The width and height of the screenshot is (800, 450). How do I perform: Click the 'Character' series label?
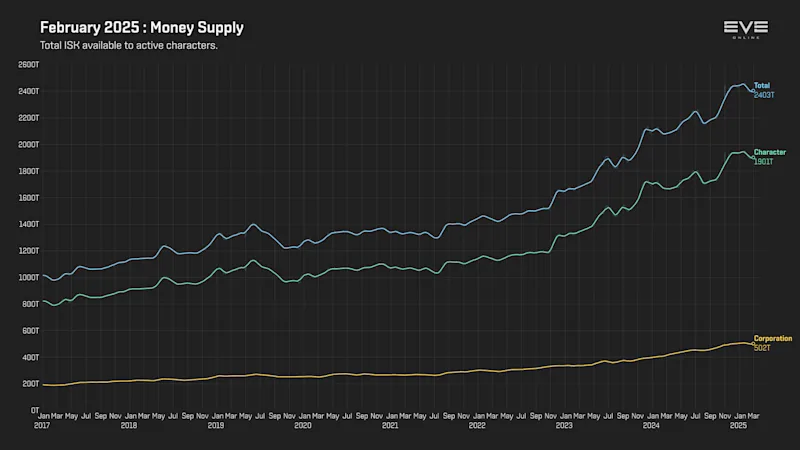point(770,152)
